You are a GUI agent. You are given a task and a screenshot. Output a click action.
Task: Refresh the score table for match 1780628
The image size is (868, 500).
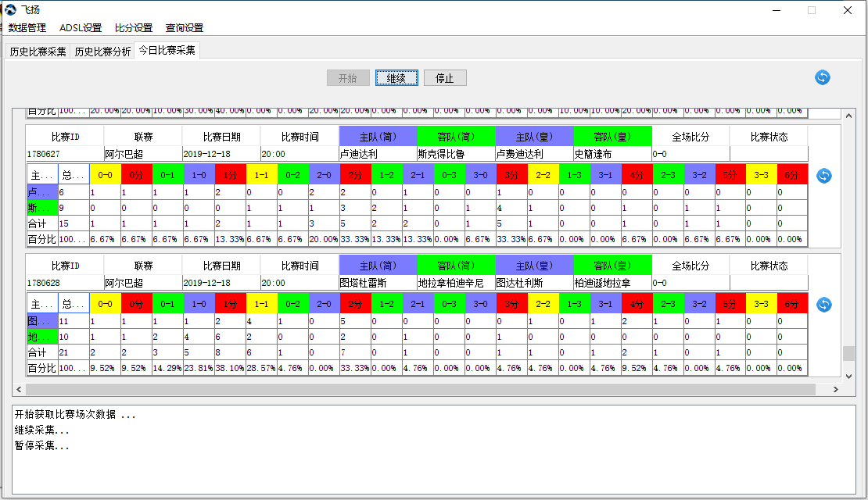823,304
